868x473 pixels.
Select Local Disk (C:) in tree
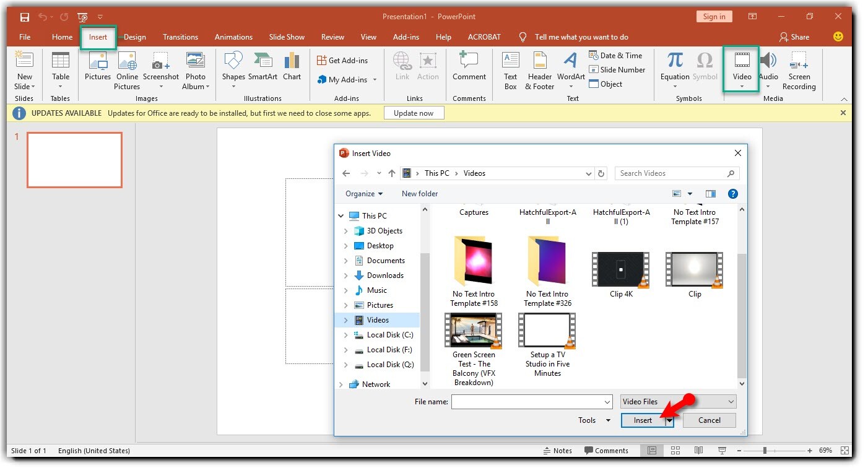[x=389, y=335]
